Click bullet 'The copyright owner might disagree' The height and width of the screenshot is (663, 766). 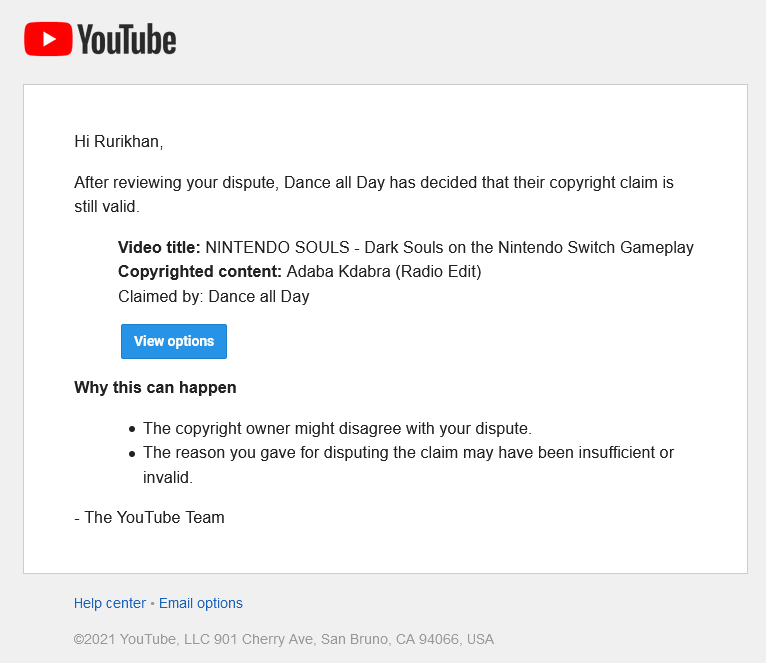pos(337,428)
